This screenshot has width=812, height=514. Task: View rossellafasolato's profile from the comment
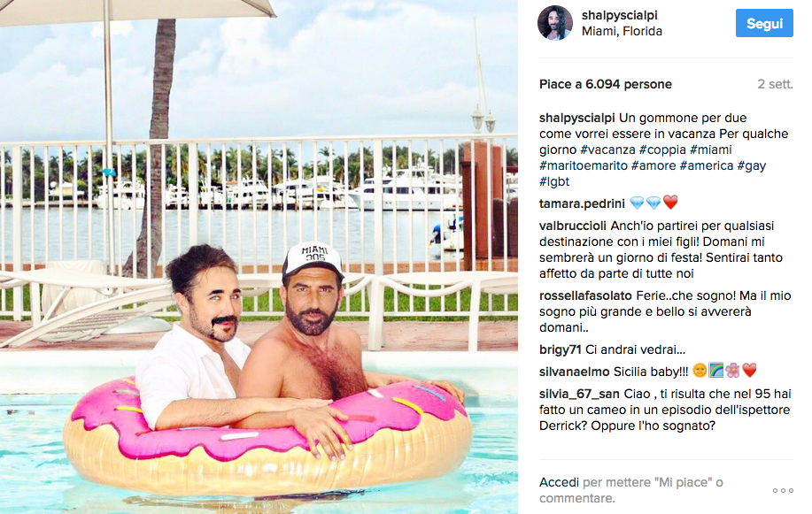click(x=585, y=295)
